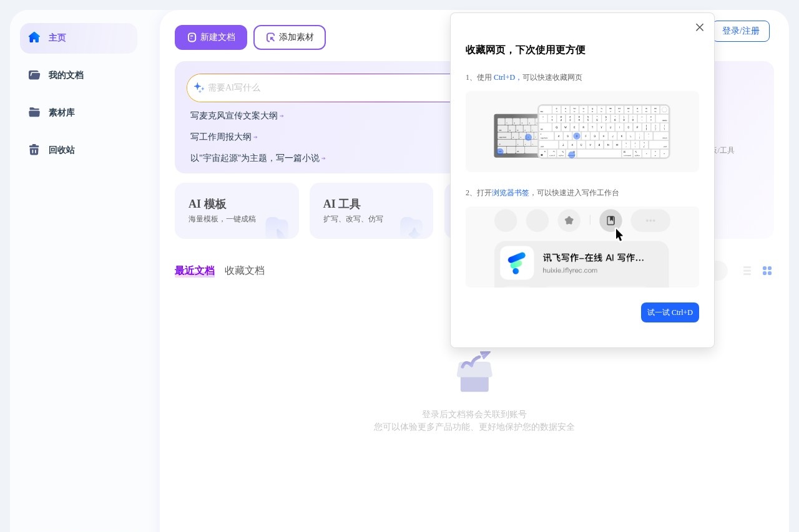Click the AI sparkle icon in prompt box
This screenshot has width=799, height=532.
199,87
